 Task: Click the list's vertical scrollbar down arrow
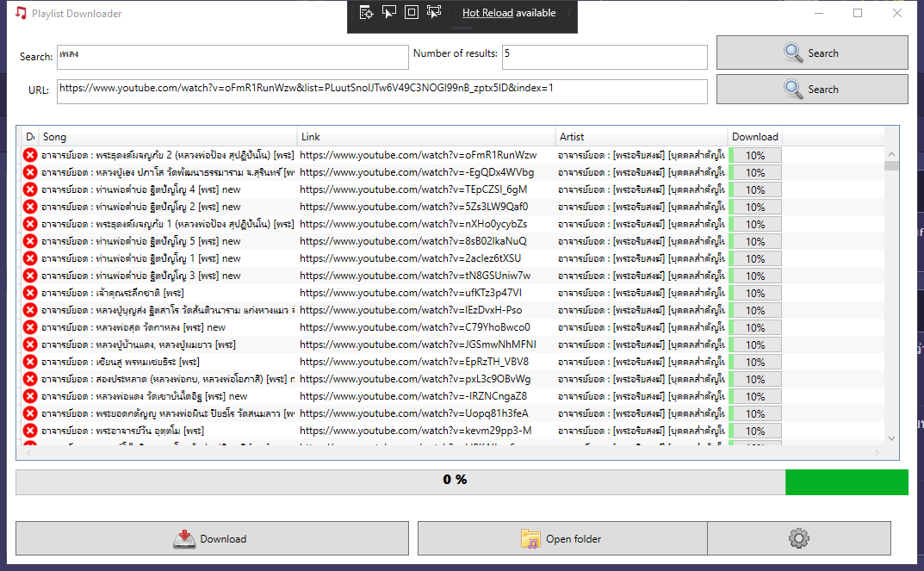[891, 438]
